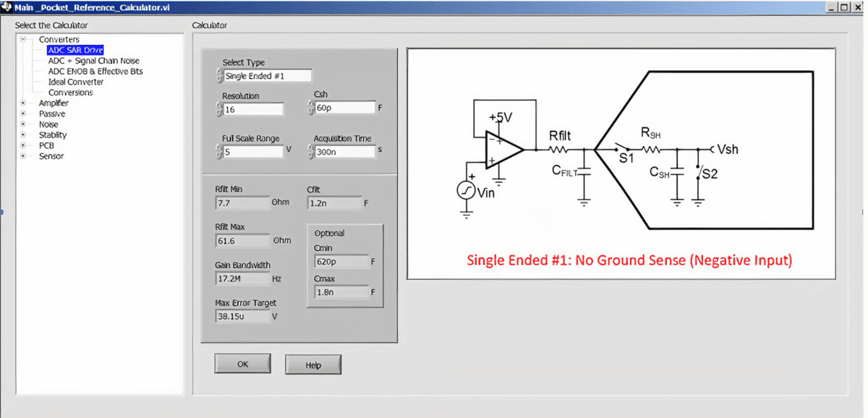The width and height of the screenshot is (868, 418).
Task: Click the Full Scale Range stepper arrows
Action: coord(219,152)
